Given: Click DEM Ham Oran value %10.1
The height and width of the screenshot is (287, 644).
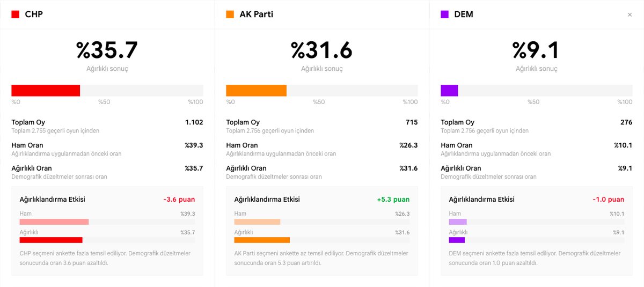Looking at the screenshot, I should (624, 145).
